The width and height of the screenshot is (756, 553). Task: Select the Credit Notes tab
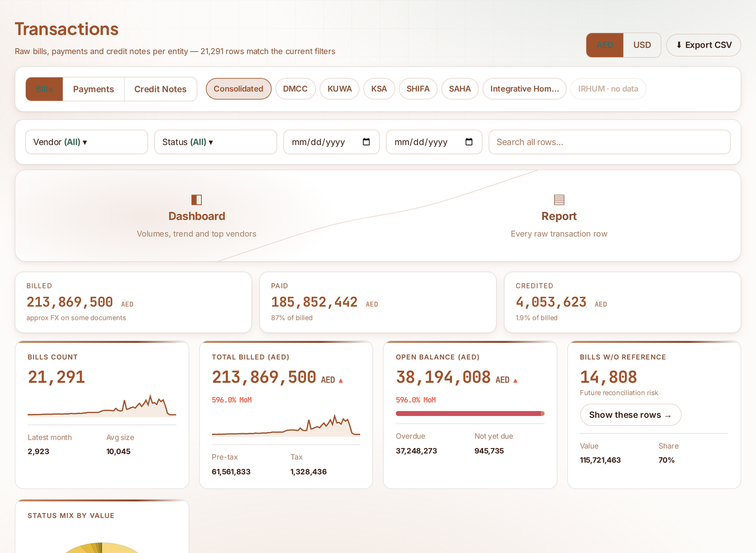pos(160,89)
